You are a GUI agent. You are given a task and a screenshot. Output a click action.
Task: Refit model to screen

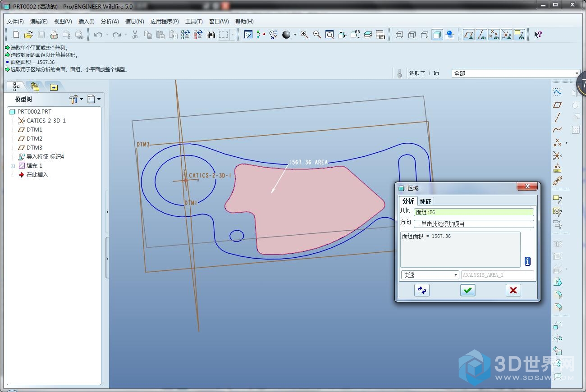pos(330,35)
